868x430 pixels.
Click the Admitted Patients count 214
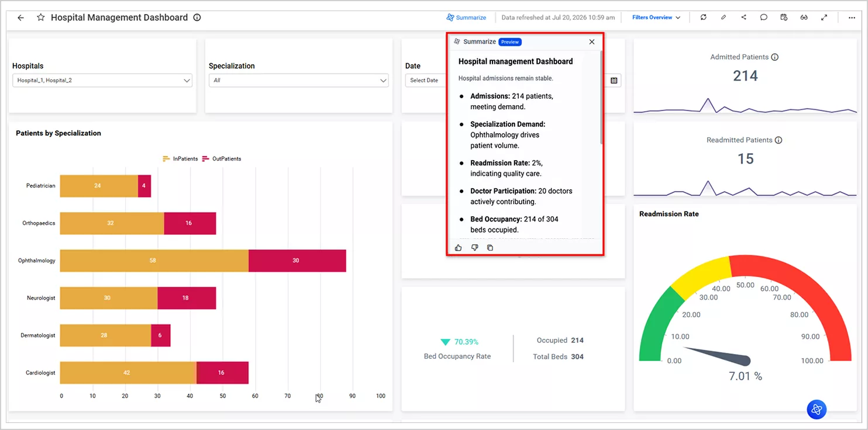(x=745, y=76)
